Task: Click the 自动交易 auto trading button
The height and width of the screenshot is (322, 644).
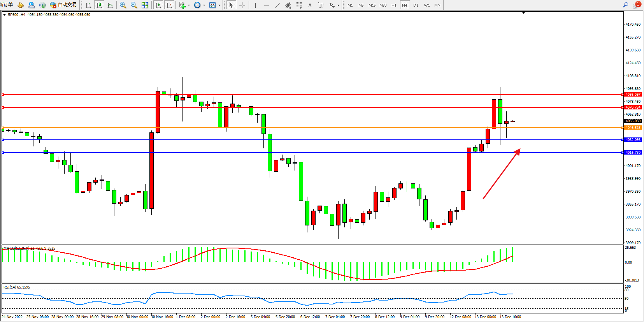Action: click(63, 5)
